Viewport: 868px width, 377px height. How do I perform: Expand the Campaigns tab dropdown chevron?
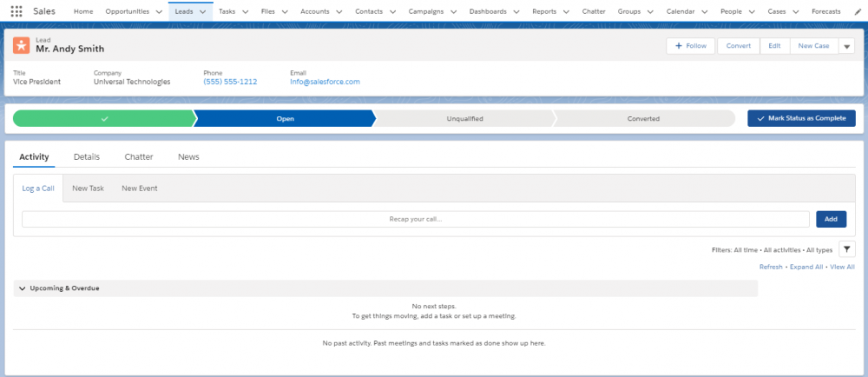[x=453, y=11]
